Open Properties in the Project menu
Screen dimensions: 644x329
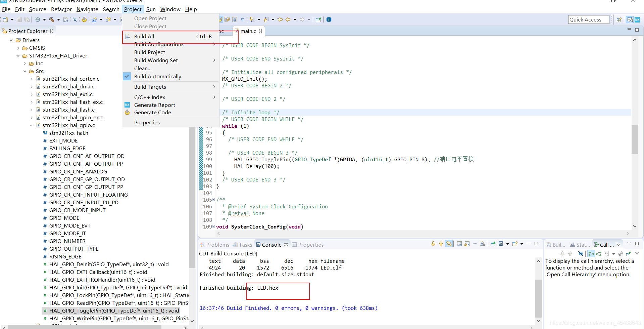coord(147,123)
